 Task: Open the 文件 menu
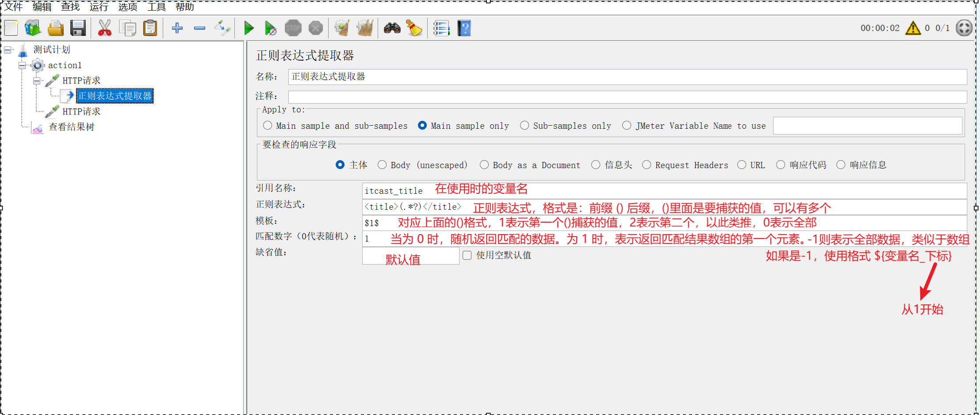[13, 7]
